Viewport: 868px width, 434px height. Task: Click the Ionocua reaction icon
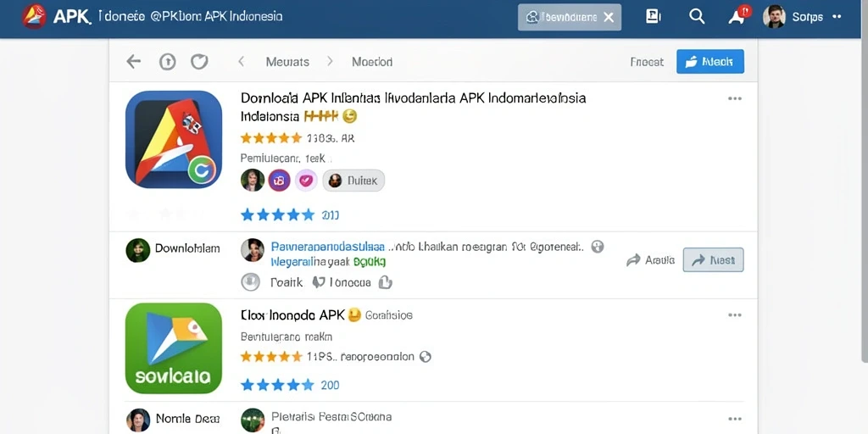tap(319, 283)
